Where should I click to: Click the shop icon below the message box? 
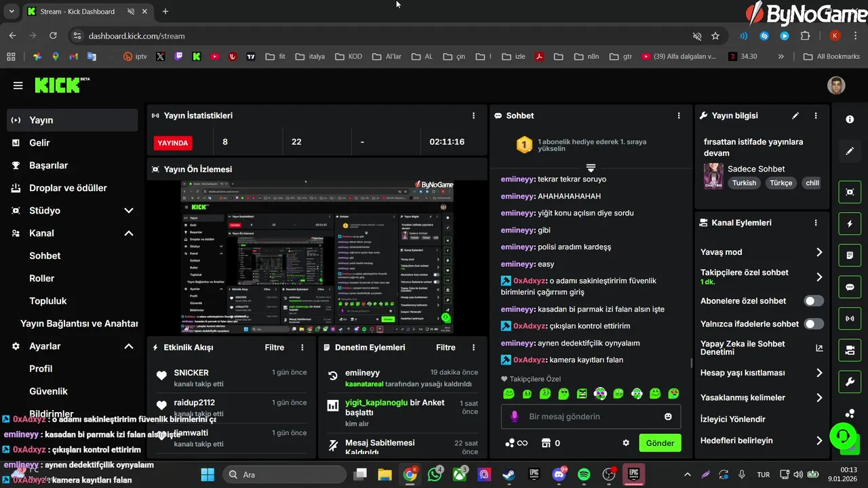[x=546, y=443]
